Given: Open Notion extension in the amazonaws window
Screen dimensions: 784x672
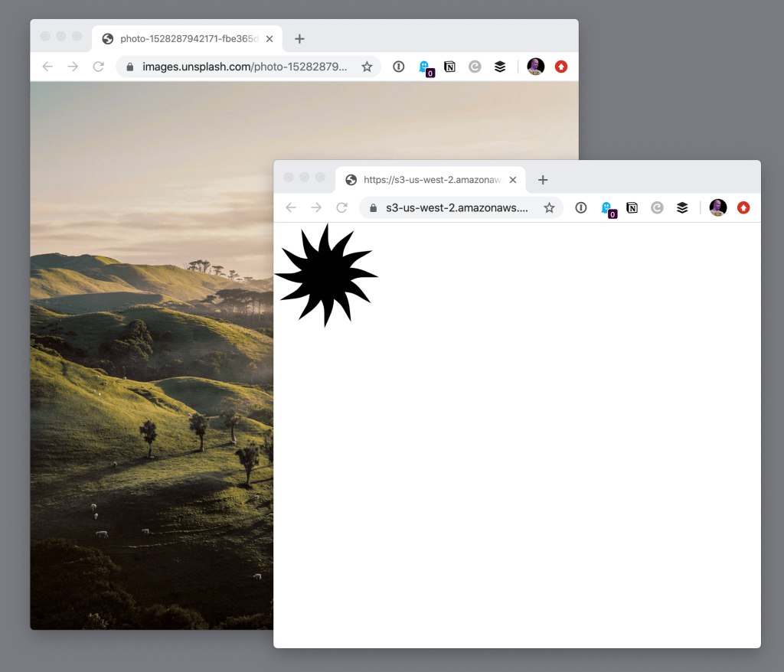Looking at the screenshot, I should (x=632, y=207).
